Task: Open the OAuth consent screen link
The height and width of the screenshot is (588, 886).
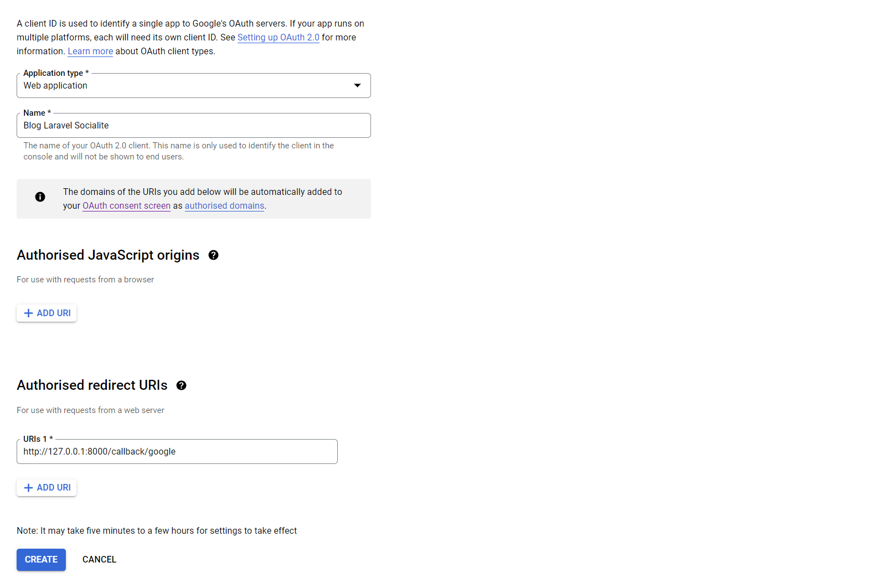Action: pos(126,206)
